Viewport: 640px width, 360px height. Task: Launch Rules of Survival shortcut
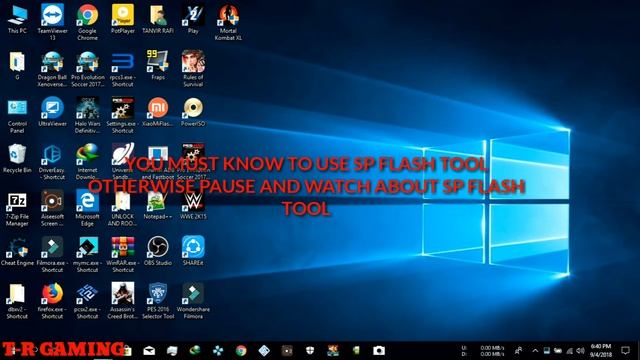[193, 68]
